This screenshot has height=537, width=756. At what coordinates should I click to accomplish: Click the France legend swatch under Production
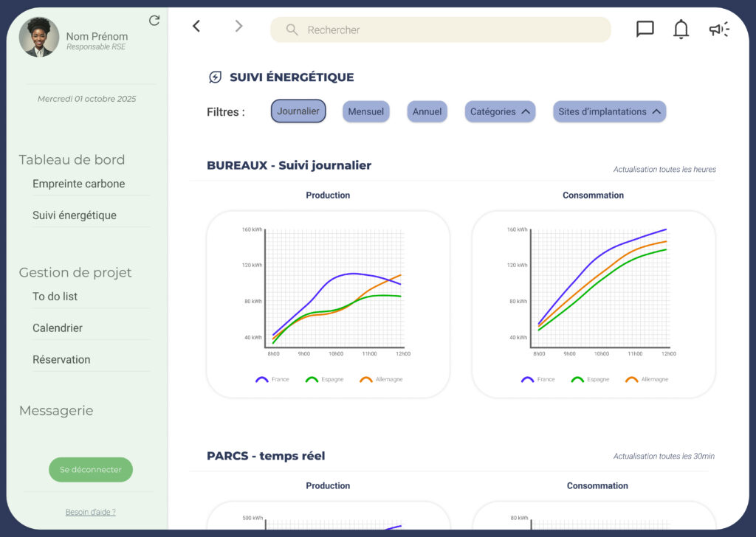[x=262, y=380]
